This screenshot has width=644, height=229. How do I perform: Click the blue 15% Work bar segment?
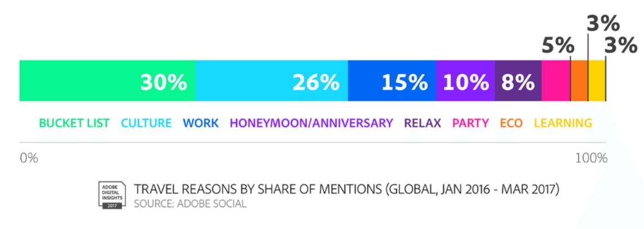click(392, 80)
